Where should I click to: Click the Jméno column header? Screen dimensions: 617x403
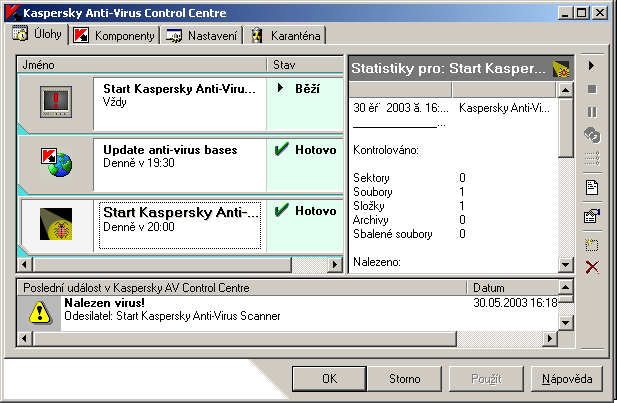[x=142, y=65]
